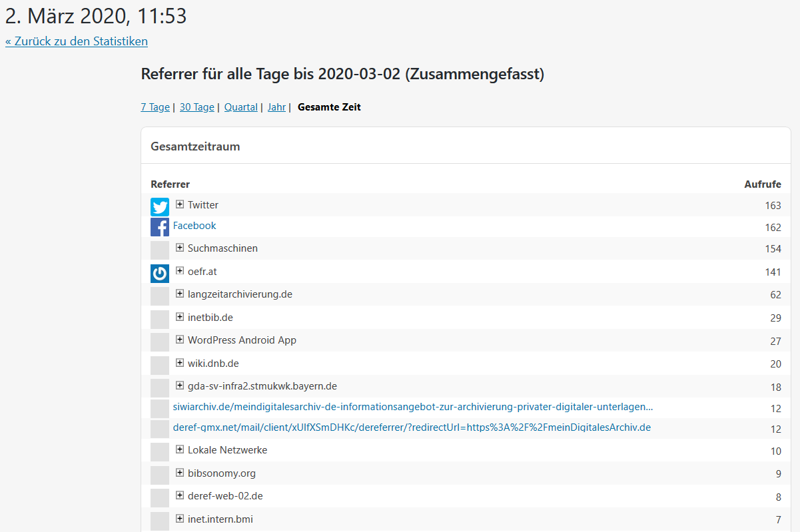
Task: Open the Facebook referrer link
Action: tap(195, 226)
